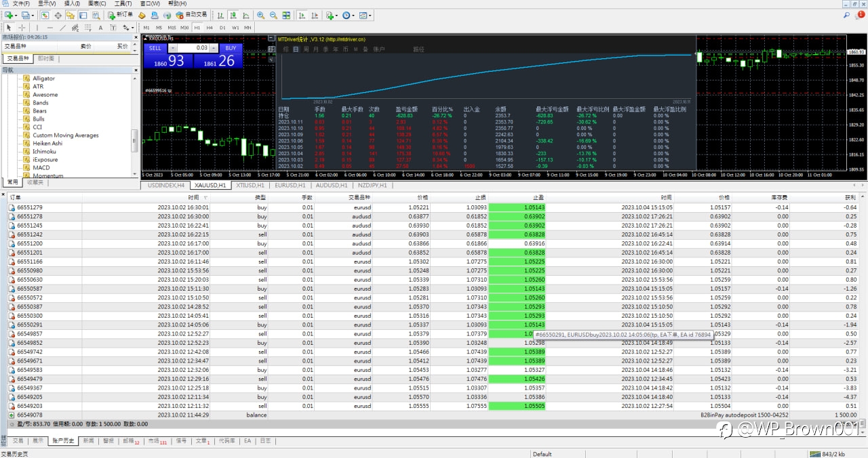Select the H4 timeframe button
This screenshot has height=458, width=868.
tap(210, 28)
